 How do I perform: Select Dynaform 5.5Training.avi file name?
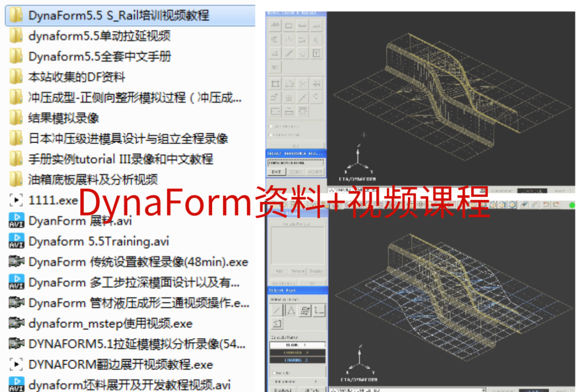[99, 241]
